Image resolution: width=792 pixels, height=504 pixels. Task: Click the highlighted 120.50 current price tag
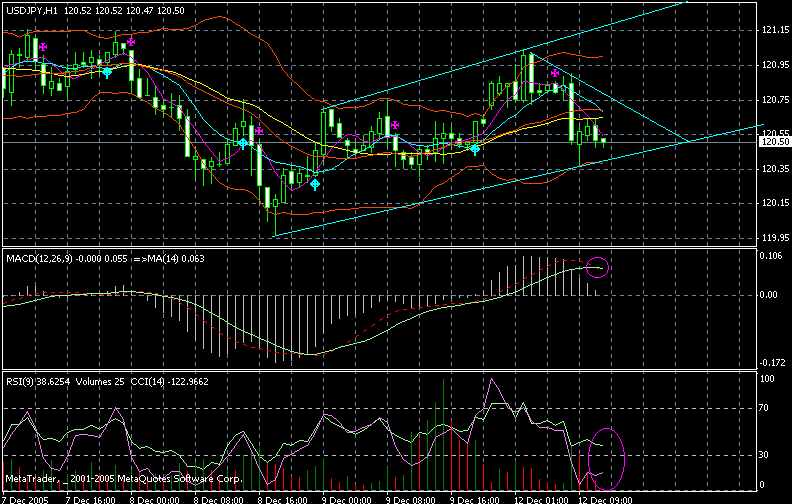pos(773,142)
